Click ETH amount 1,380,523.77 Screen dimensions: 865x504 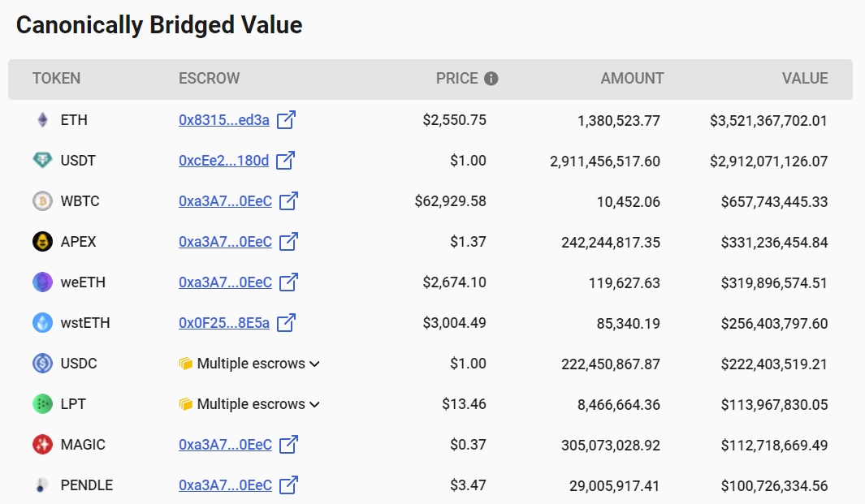[x=618, y=121]
